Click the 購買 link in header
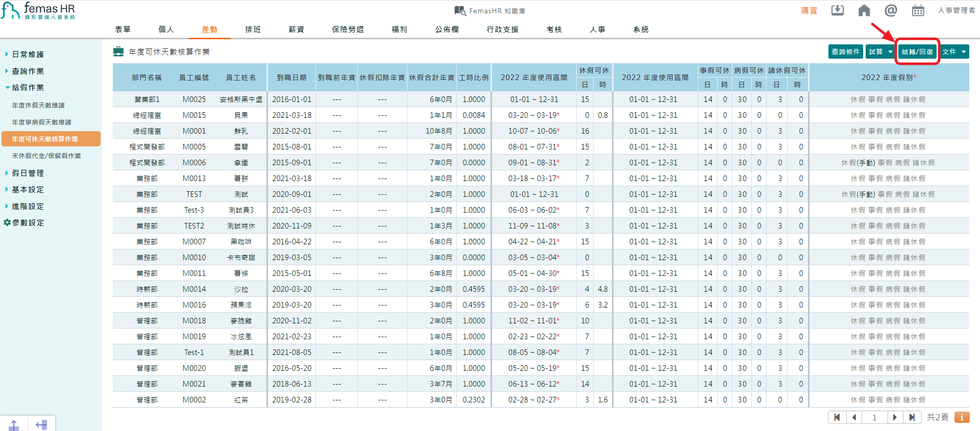This screenshot has width=980, height=431. pyautogui.click(x=809, y=10)
